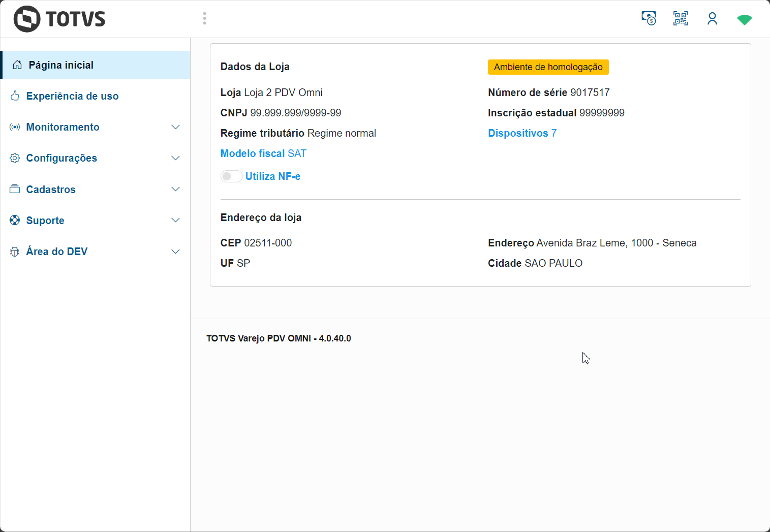The width and height of the screenshot is (770, 532).
Task: Expand the Cadastros chevron
Action: coord(175,190)
